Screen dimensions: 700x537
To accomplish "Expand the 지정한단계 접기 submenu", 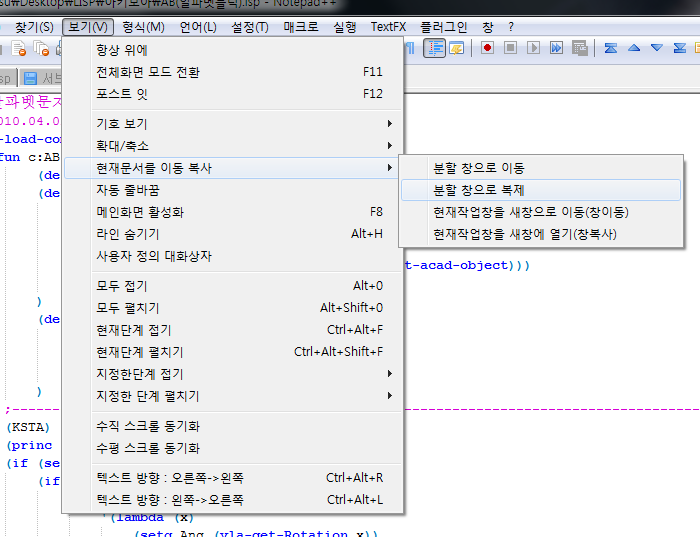I will coord(233,374).
